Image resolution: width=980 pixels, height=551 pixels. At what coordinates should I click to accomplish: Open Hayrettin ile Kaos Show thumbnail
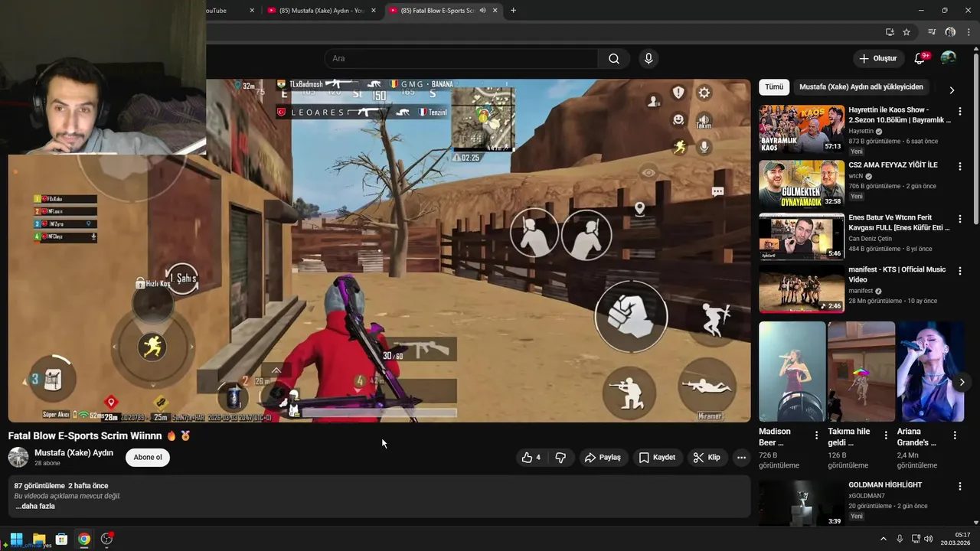coord(802,129)
